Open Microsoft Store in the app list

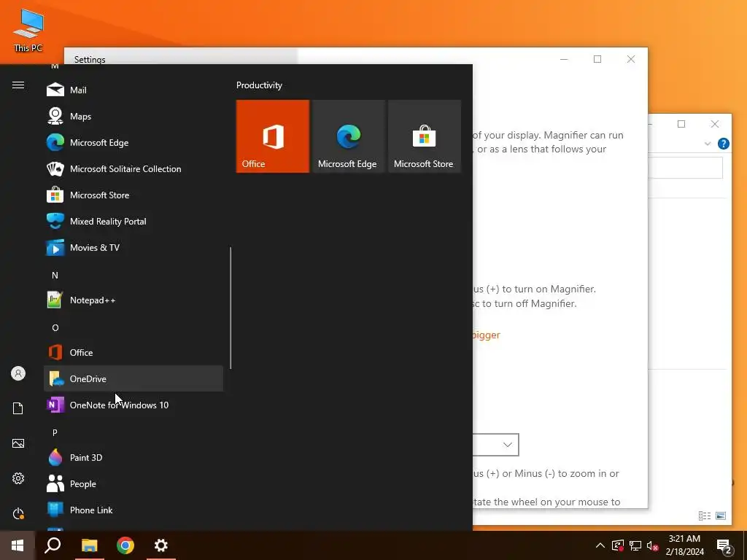[x=133, y=195]
